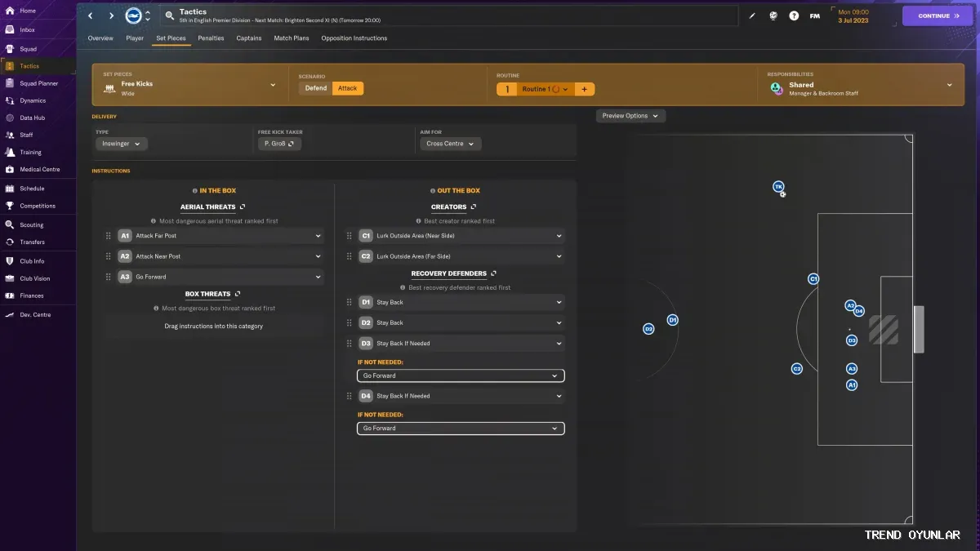Click club switcher up-down arrows

pos(148,16)
